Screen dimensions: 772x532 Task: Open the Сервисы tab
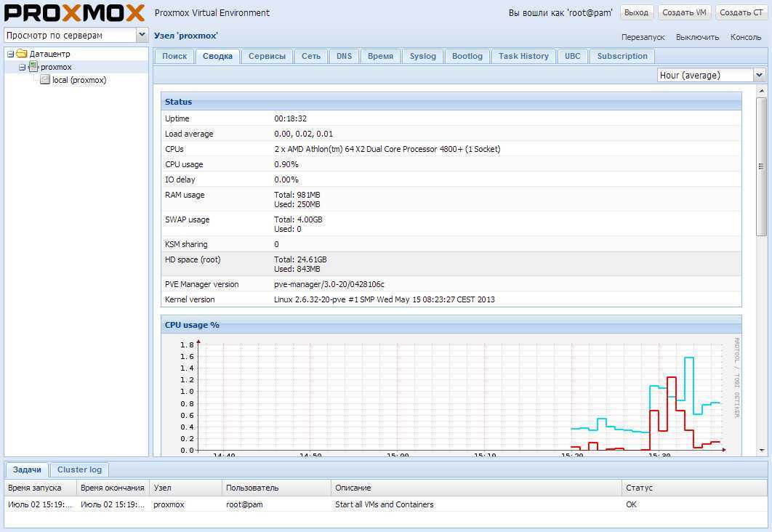click(x=267, y=56)
